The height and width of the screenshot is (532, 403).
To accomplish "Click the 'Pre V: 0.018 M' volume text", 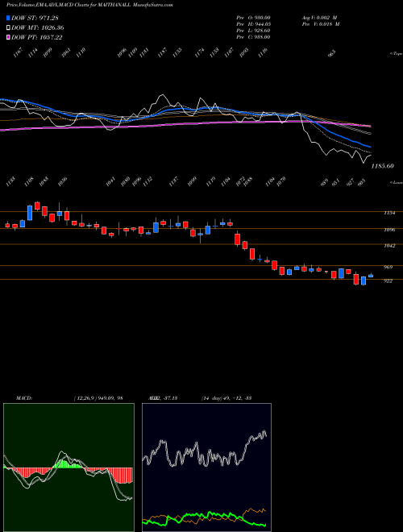I will click(x=321, y=24).
